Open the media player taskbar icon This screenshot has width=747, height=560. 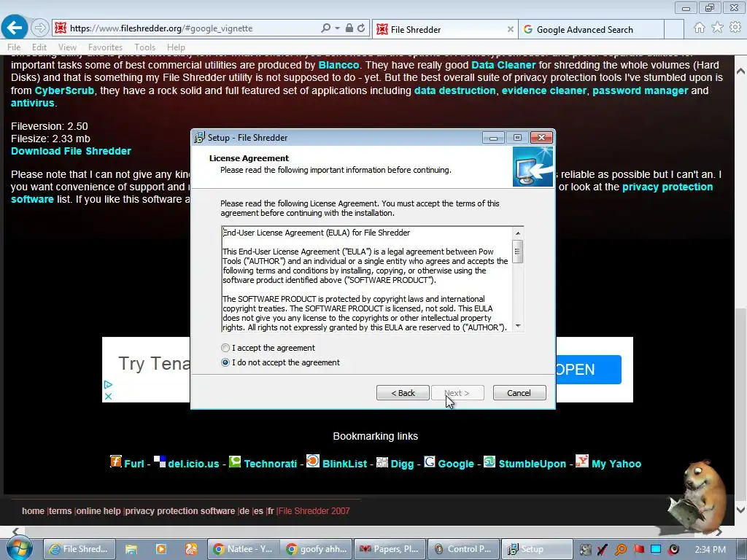point(161,550)
